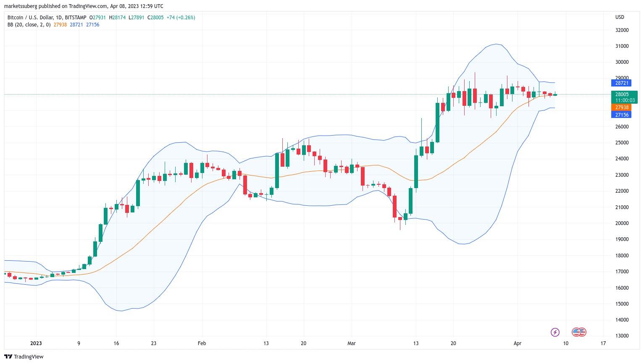This screenshot has width=644, height=364.
Task: Select the blue 27156 lower band price label
Action: pyautogui.click(x=621, y=115)
